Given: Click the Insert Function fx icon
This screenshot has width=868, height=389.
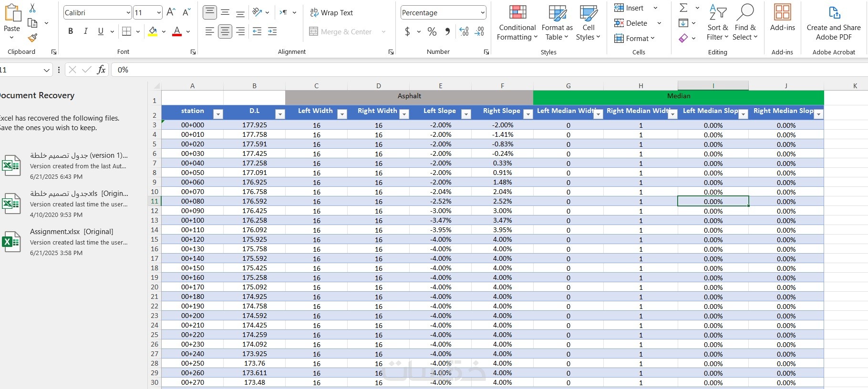Looking at the screenshot, I should pos(101,70).
